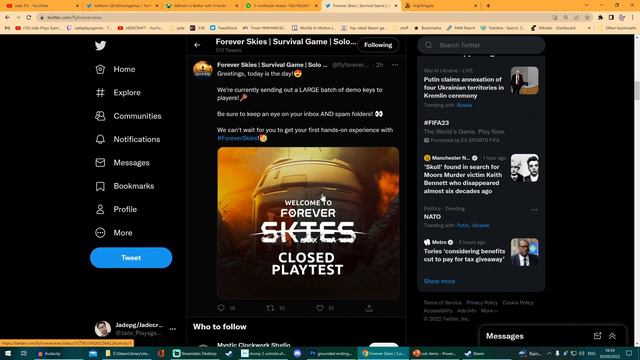The image size is (640, 360).
Task: Click the reply icon on the tweet
Action: coord(221,308)
